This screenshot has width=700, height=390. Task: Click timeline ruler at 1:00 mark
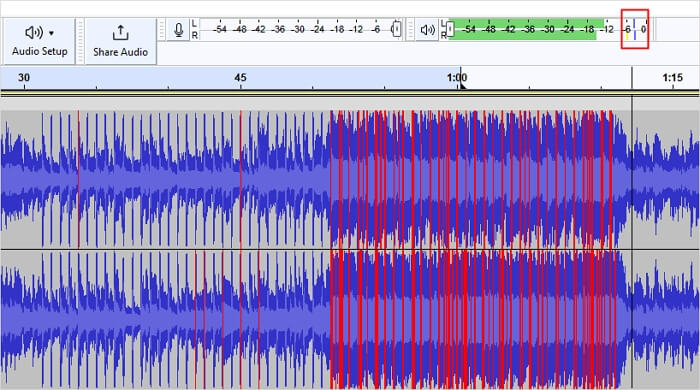457,78
